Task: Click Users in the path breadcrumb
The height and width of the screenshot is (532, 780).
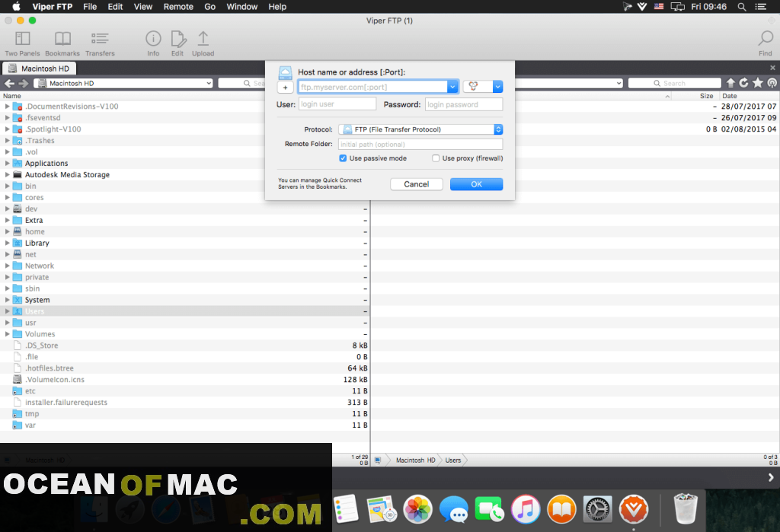Action: tap(453, 460)
